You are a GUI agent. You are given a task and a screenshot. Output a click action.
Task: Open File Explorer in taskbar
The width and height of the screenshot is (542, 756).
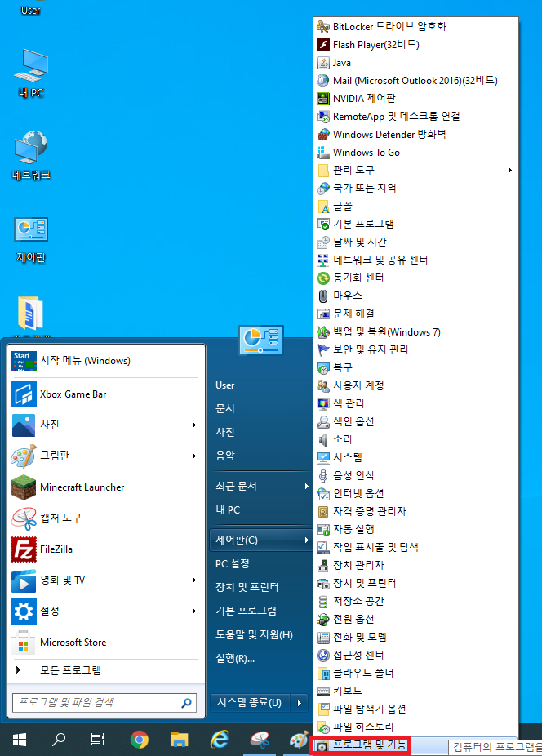pyautogui.click(x=180, y=739)
